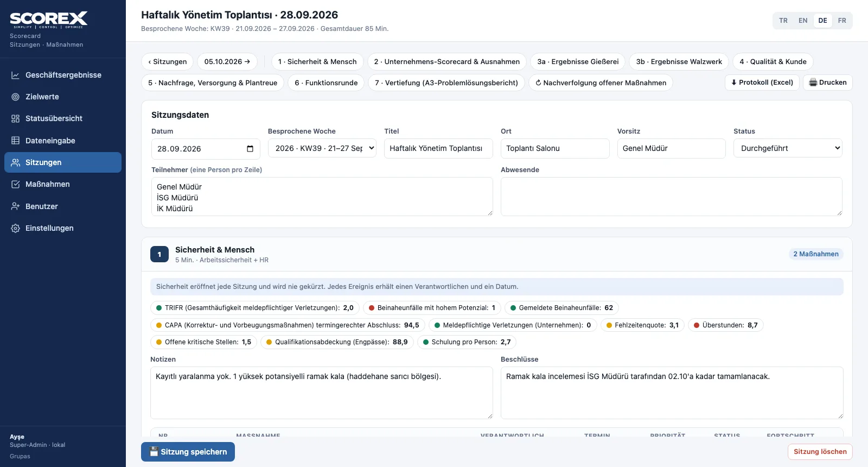Viewport: 868px width, 467px height.
Task: Click Sitzung löschen button
Action: tap(820, 452)
